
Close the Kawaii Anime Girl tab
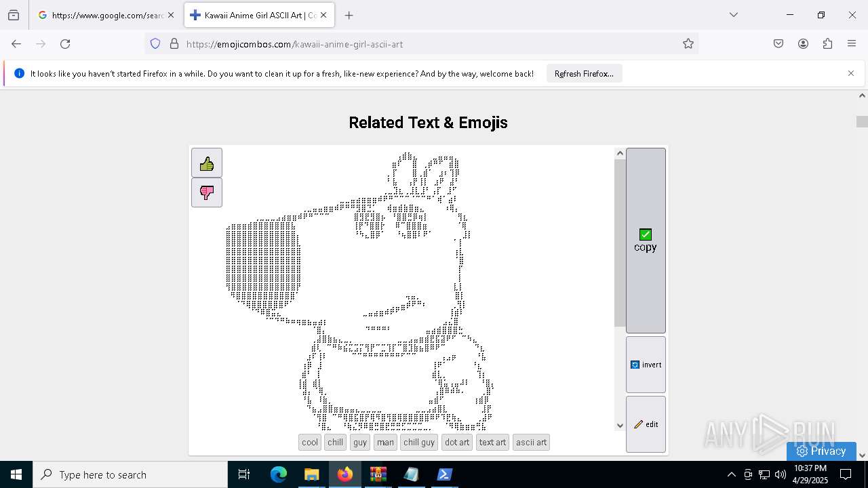point(323,15)
